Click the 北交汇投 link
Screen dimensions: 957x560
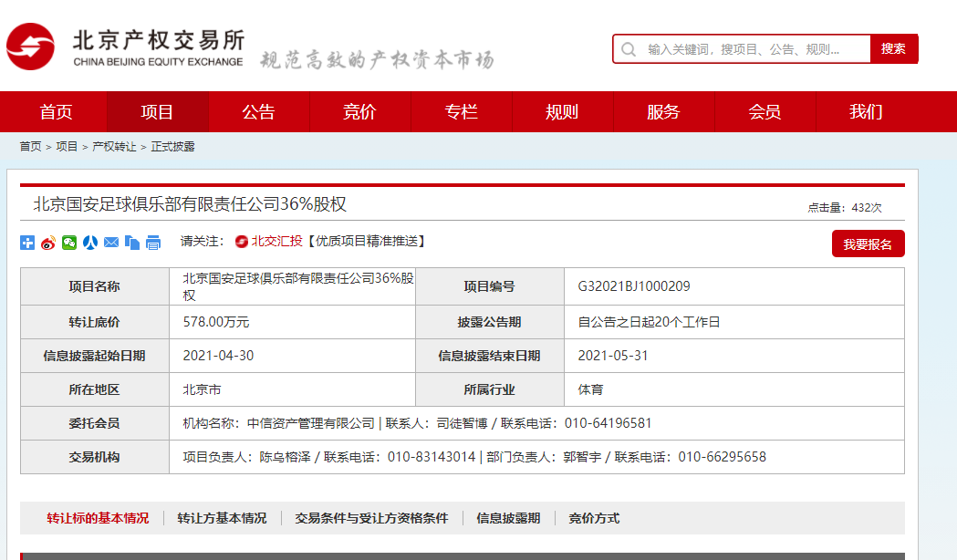(x=276, y=241)
